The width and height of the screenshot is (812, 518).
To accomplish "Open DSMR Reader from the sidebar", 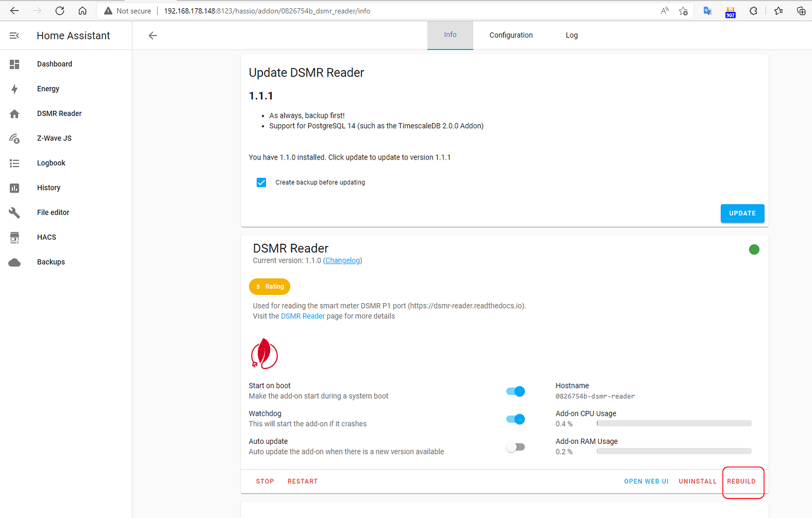I will click(x=59, y=113).
